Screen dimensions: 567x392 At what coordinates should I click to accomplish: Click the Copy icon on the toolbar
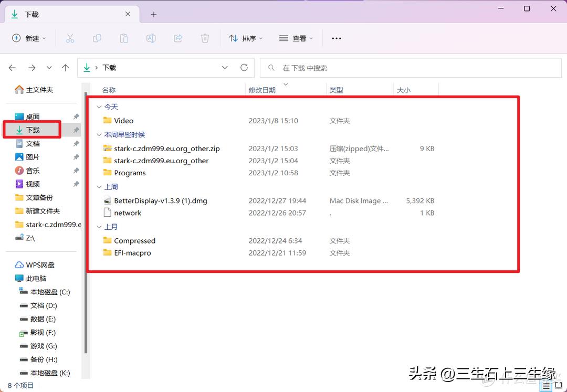[x=98, y=38]
